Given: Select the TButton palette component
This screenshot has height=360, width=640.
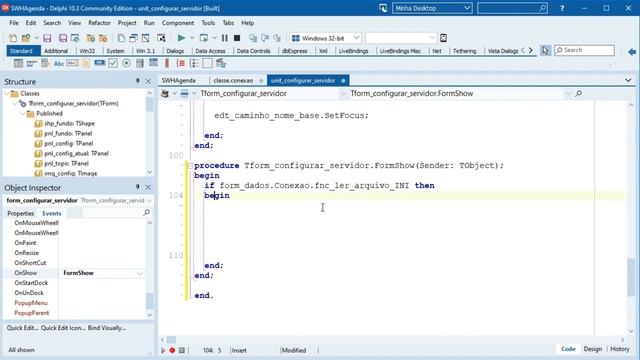Looking at the screenshot, I should point(100,63).
